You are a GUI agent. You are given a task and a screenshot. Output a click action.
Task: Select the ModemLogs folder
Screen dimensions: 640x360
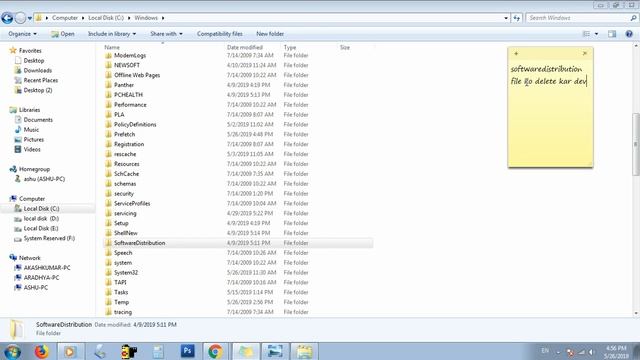click(130, 56)
